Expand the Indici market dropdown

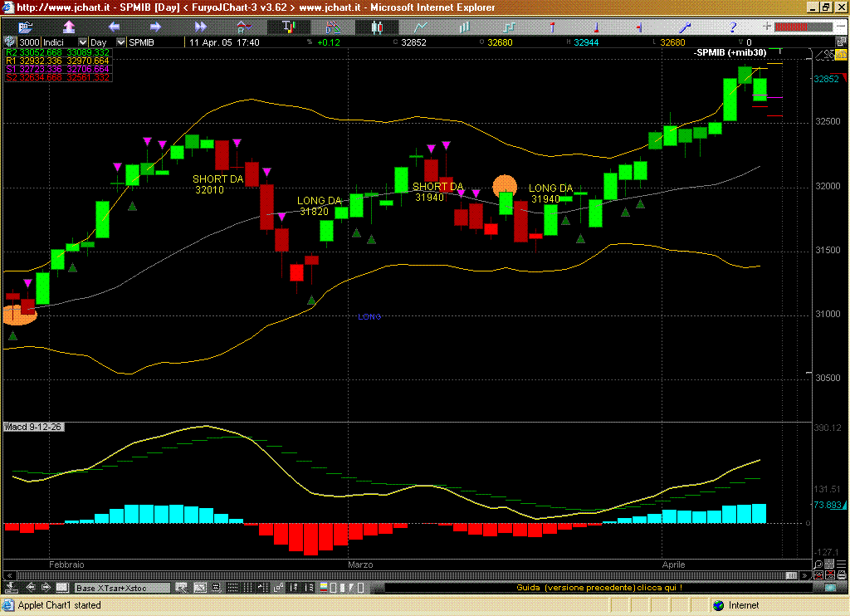[82, 42]
